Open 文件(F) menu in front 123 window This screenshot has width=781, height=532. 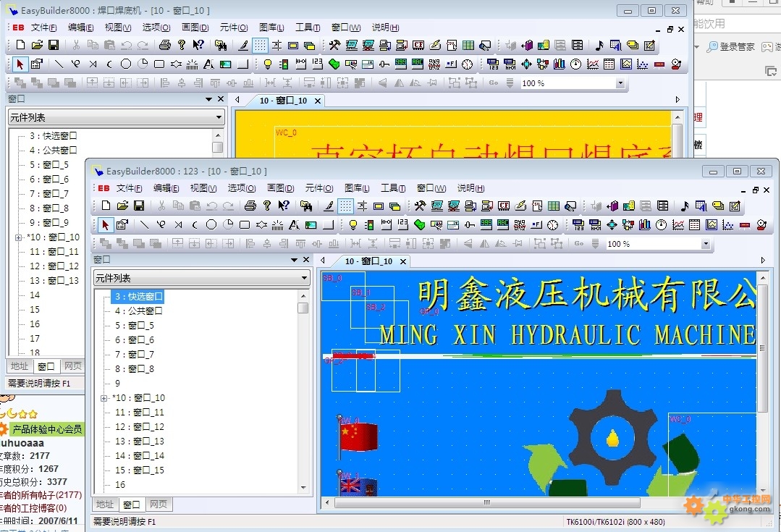(129, 187)
